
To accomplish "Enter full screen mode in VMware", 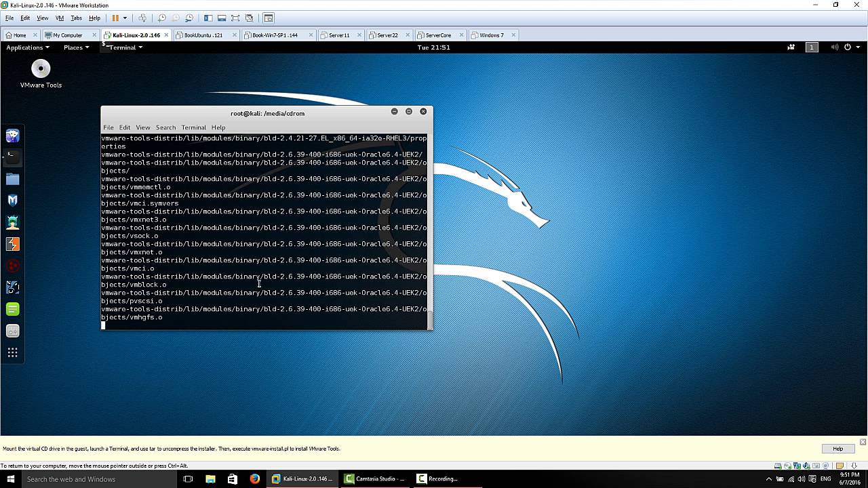I will [235, 18].
